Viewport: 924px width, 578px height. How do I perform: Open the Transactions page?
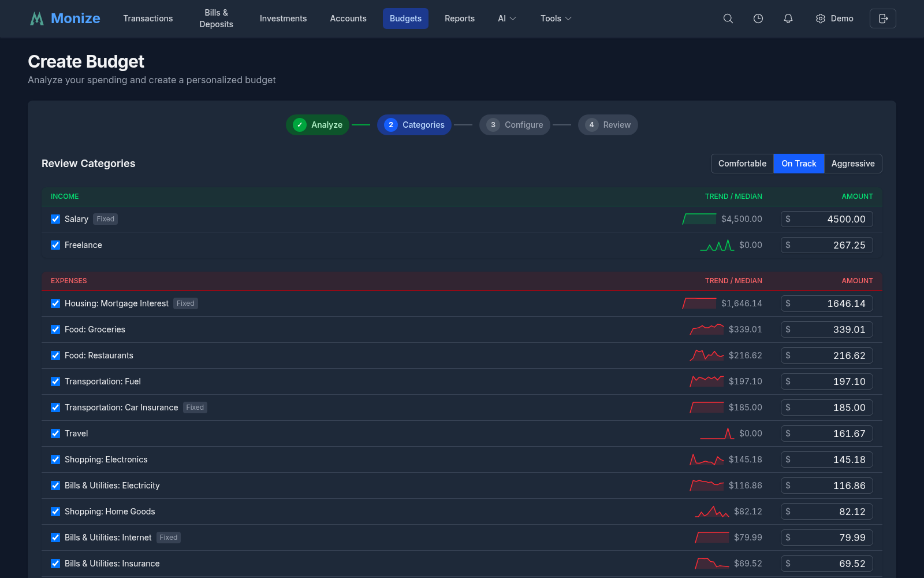[x=148, y=18]
